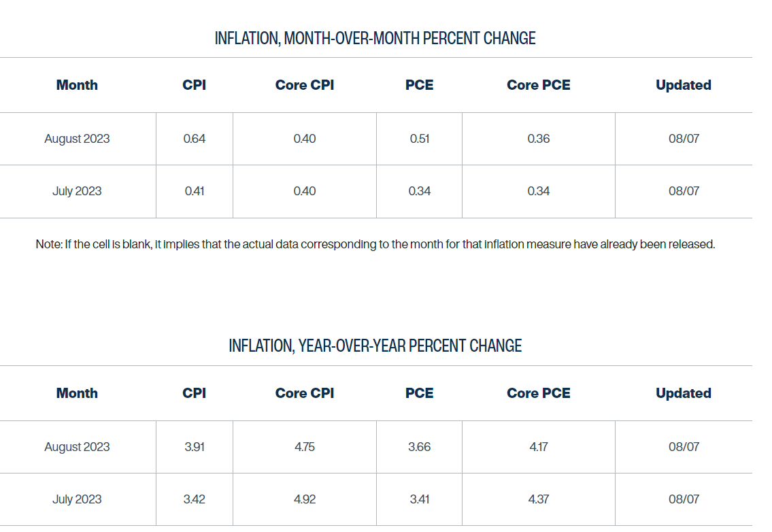
Task: Click the month-over-month inflation table title
Action: coord(375,38)
